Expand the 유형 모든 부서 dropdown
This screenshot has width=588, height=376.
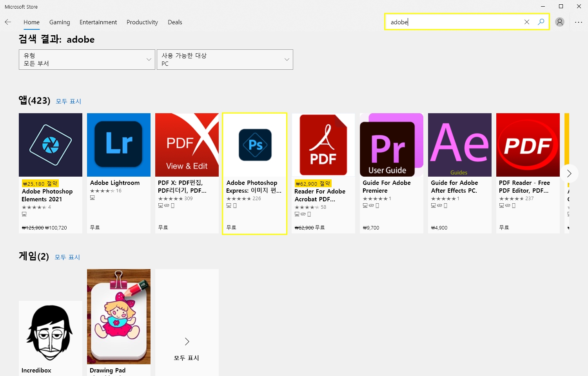87,60
